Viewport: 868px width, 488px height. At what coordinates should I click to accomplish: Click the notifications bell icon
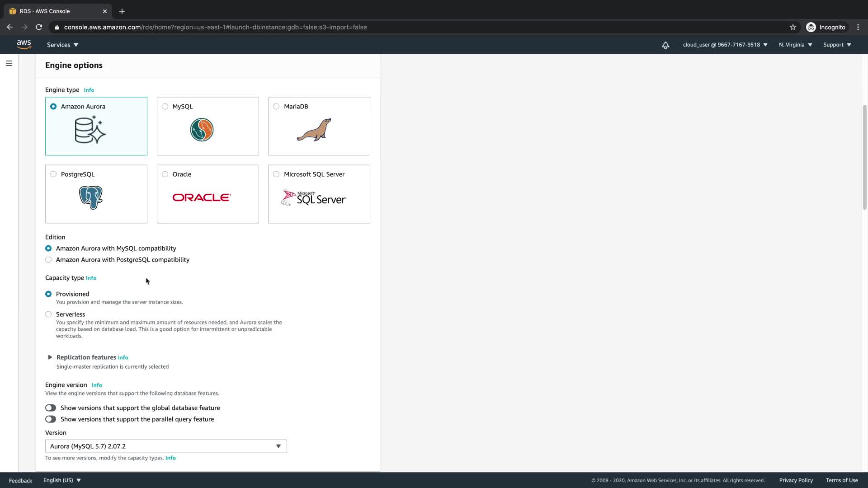click(x=665, y=45)
